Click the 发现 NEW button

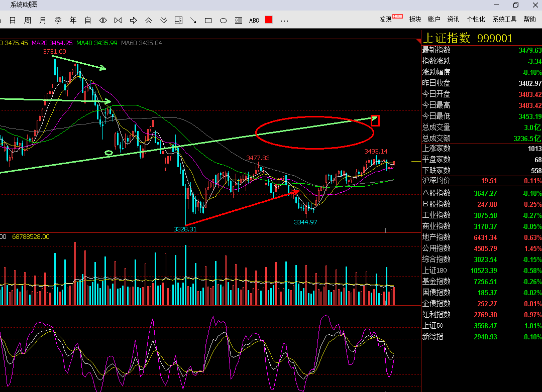pos(391,19)
